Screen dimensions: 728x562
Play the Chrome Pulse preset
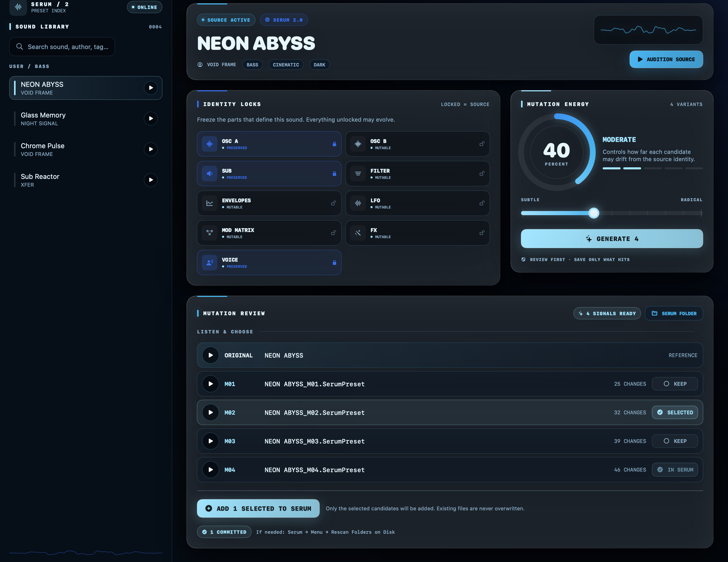point(151,149)
